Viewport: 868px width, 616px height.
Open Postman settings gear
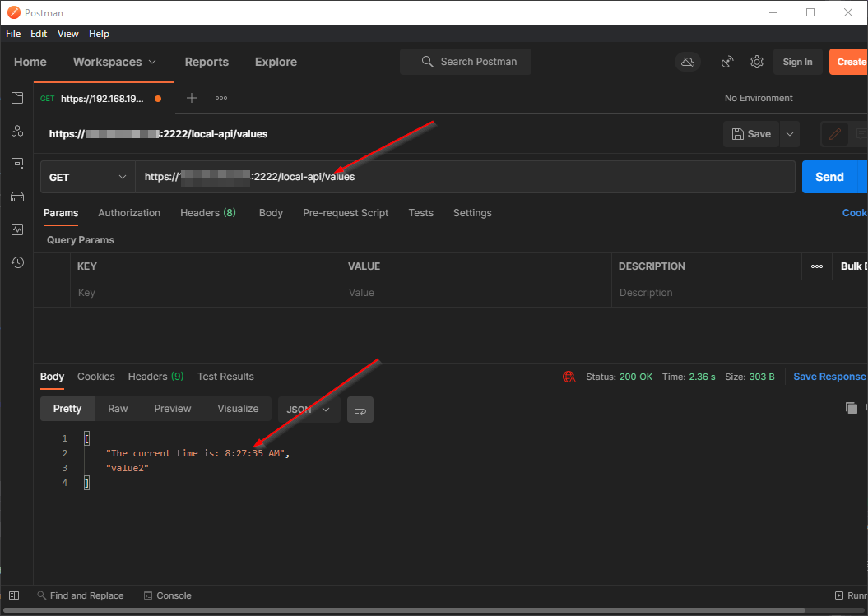pos(756,62)
